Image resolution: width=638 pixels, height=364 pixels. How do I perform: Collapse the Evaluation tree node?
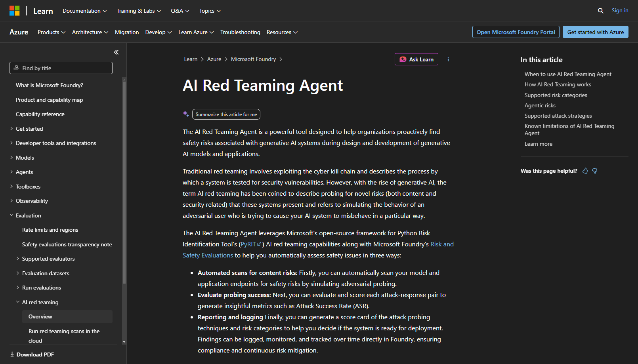[11, 215]
